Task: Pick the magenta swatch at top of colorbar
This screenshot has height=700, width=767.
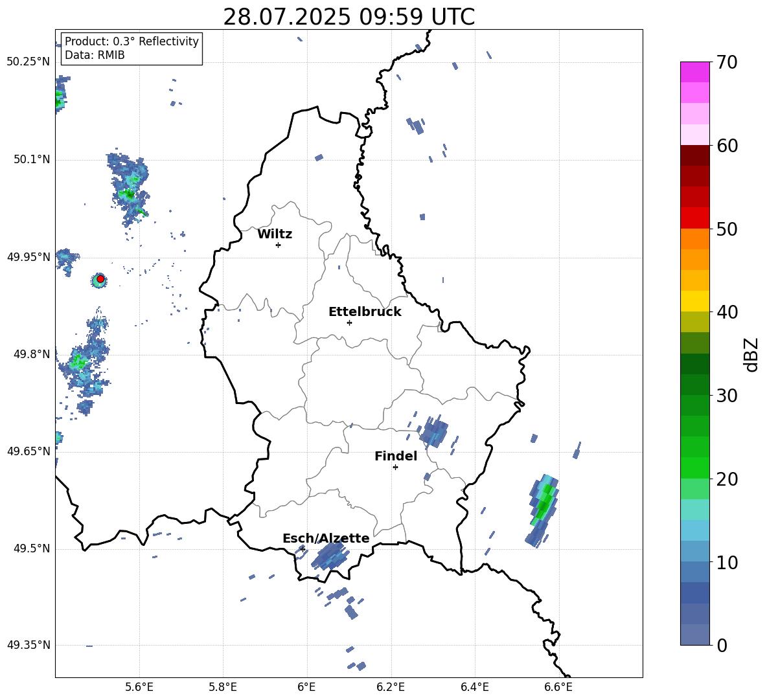Action: (x=694, y=72)
